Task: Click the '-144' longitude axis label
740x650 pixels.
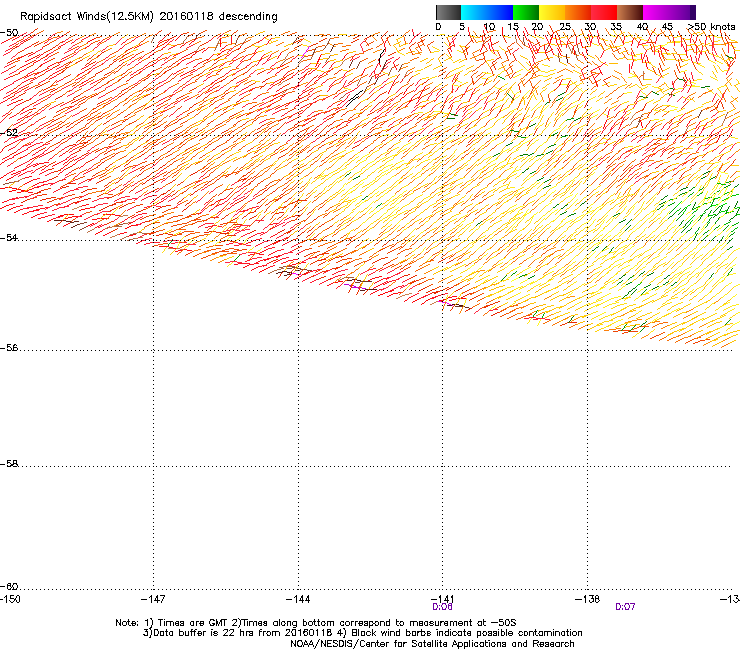Action: [x=298, y=599]
